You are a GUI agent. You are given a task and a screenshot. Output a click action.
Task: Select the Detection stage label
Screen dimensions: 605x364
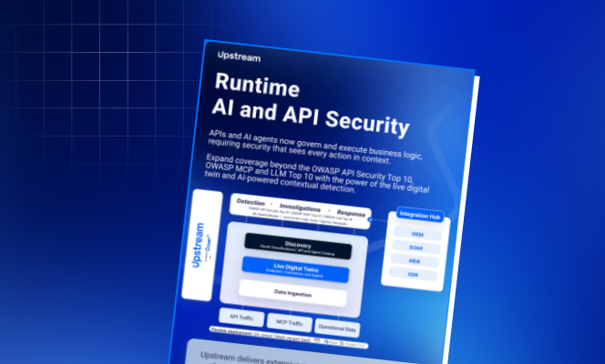[x=251, y=202]
